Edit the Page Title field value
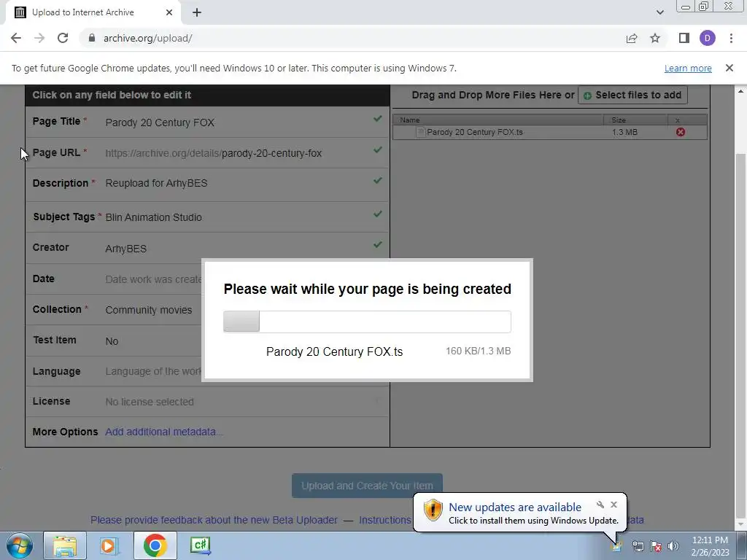This screenshot has width=747, height=560. pos(160,122)
